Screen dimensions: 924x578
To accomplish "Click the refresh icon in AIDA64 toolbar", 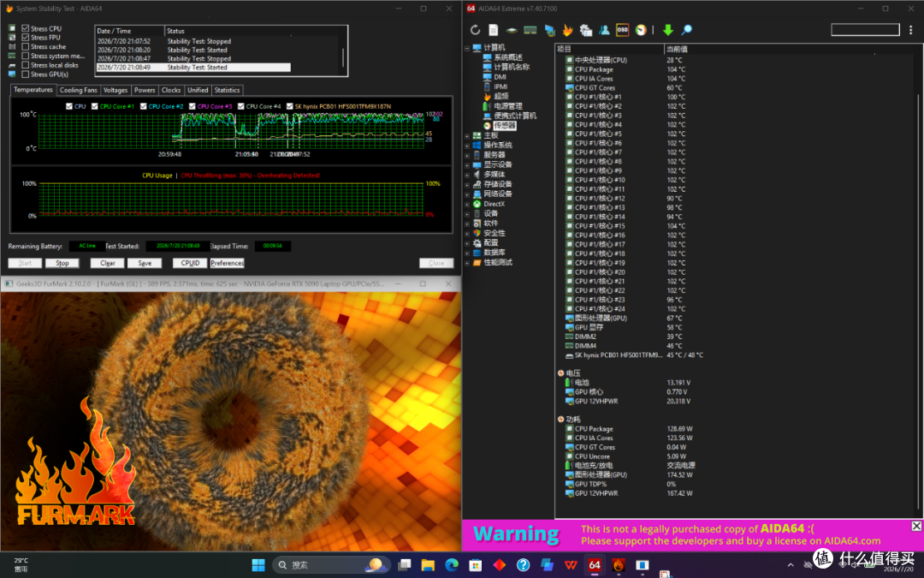I will tap(475, 30).
